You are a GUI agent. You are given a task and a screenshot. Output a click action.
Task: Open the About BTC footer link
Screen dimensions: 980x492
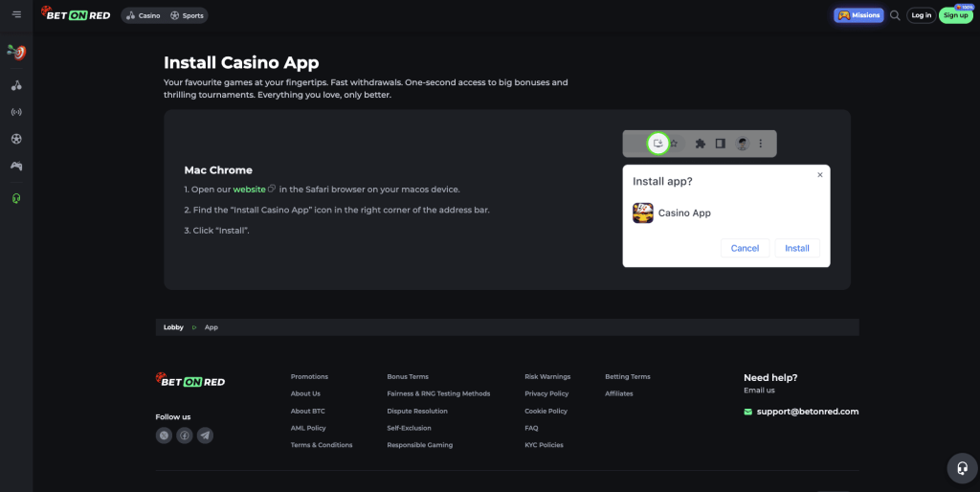(x=307, y=411)
